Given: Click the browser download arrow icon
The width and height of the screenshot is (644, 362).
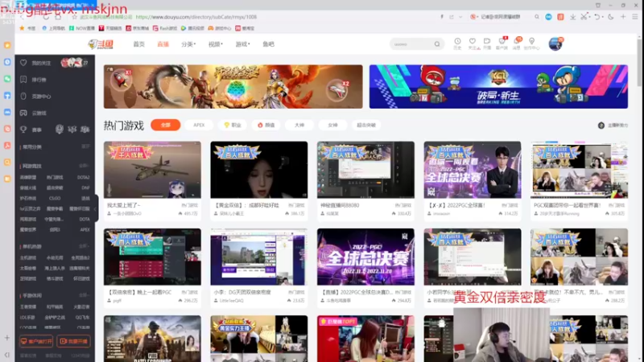Looking at the screenshot, I should 572,17.
